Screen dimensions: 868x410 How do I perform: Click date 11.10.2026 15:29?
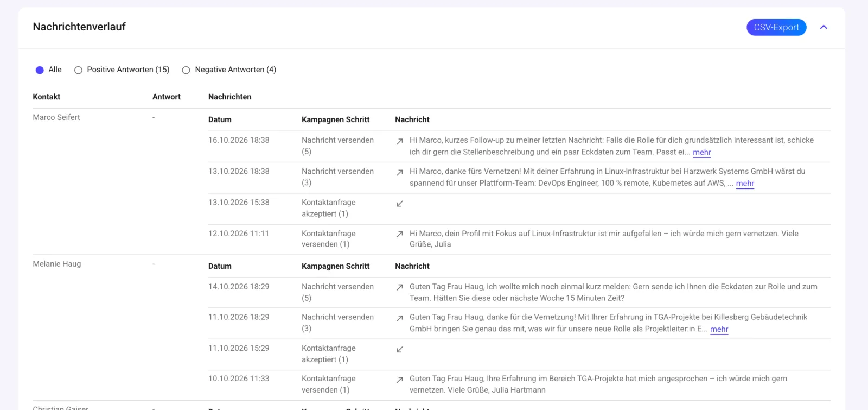(239, 348)
